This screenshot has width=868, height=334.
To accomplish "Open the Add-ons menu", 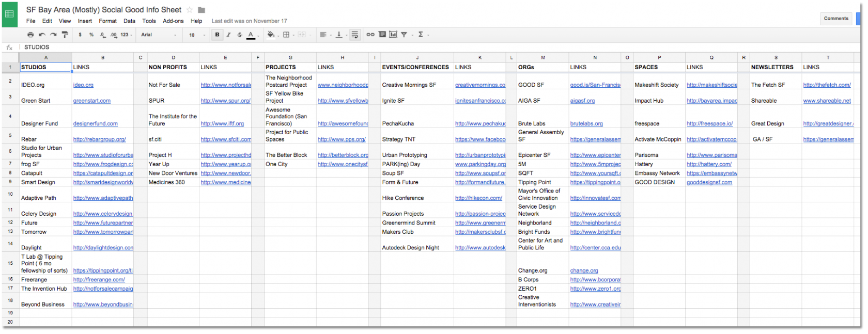I will tap(173, 21).
